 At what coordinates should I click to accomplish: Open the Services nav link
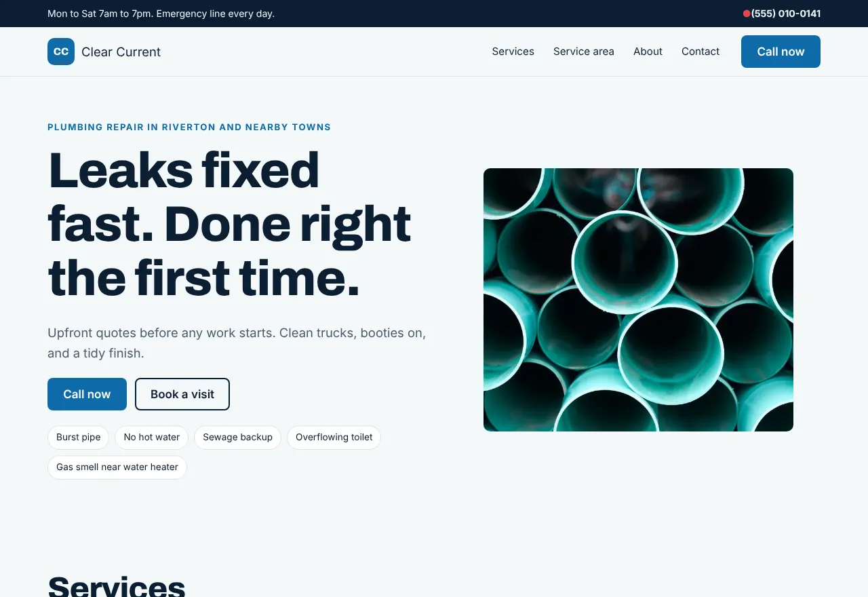pos(513,52)
